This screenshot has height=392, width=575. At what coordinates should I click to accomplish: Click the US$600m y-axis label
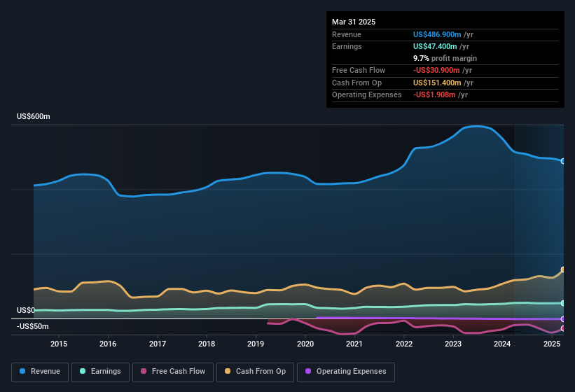click(34, 116)
